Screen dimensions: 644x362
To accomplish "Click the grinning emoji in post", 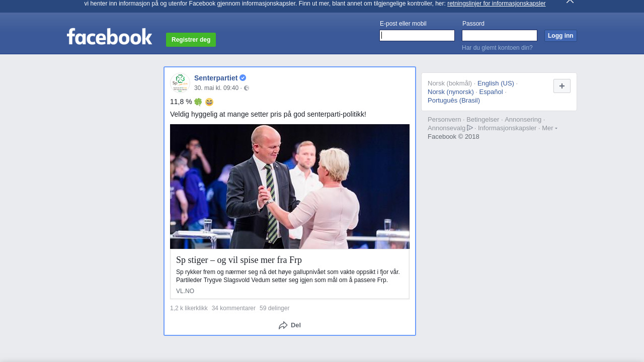I will coord(209,102).
